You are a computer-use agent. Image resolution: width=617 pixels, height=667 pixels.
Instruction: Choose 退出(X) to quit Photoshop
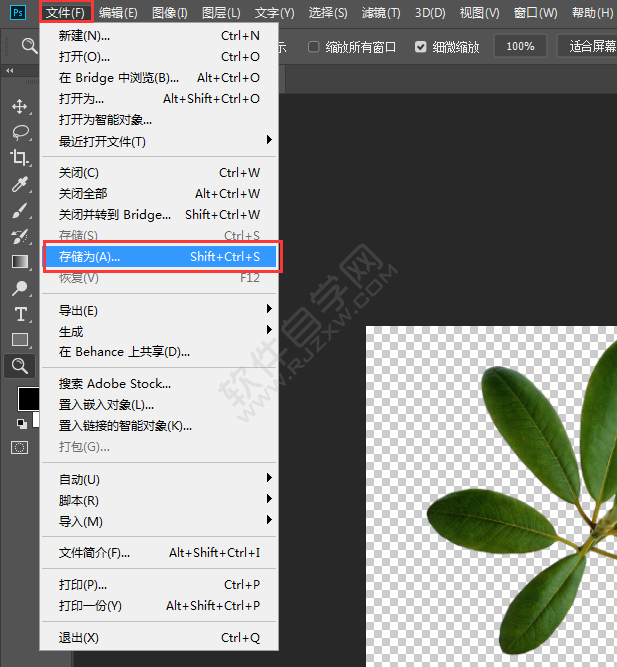pyautogui.click(x=159, y=638)
